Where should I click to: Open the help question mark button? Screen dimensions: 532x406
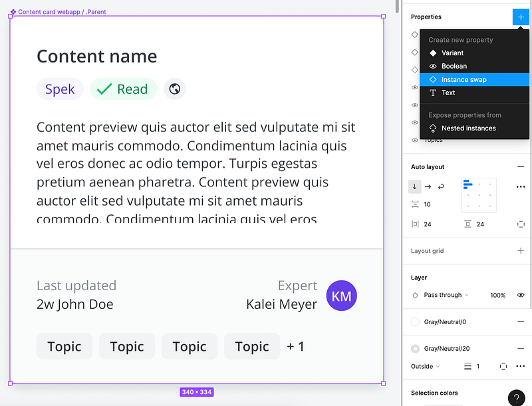[517, 398]
